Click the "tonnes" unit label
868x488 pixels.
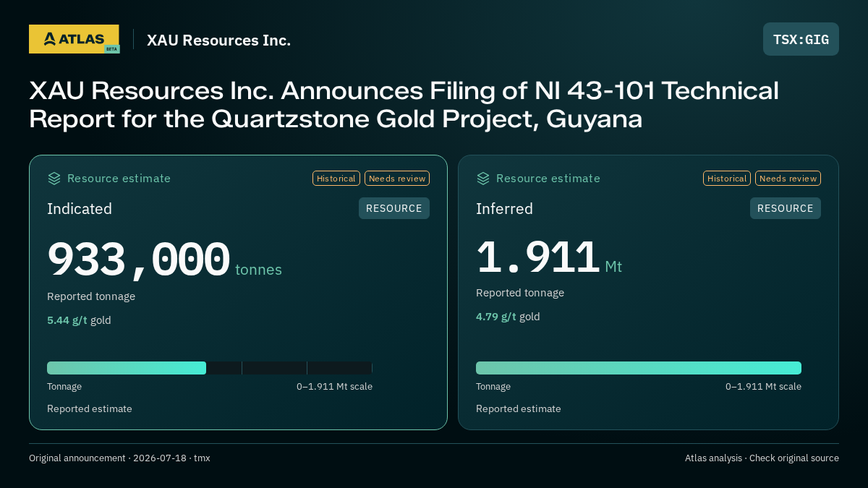point(258,270)
